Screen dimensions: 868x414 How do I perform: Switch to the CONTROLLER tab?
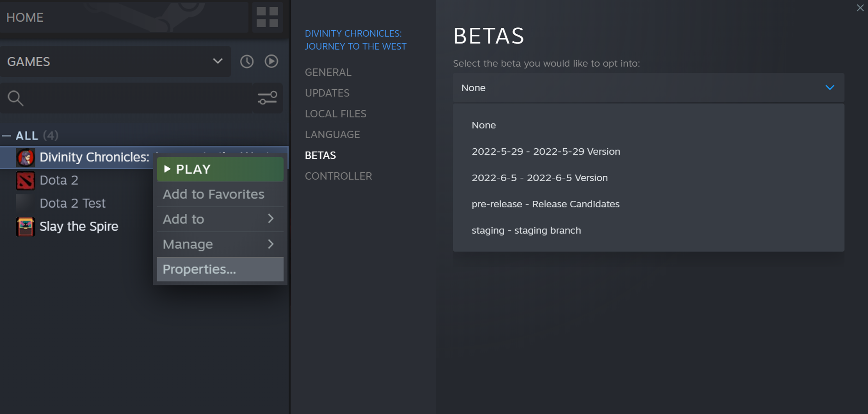338,176
